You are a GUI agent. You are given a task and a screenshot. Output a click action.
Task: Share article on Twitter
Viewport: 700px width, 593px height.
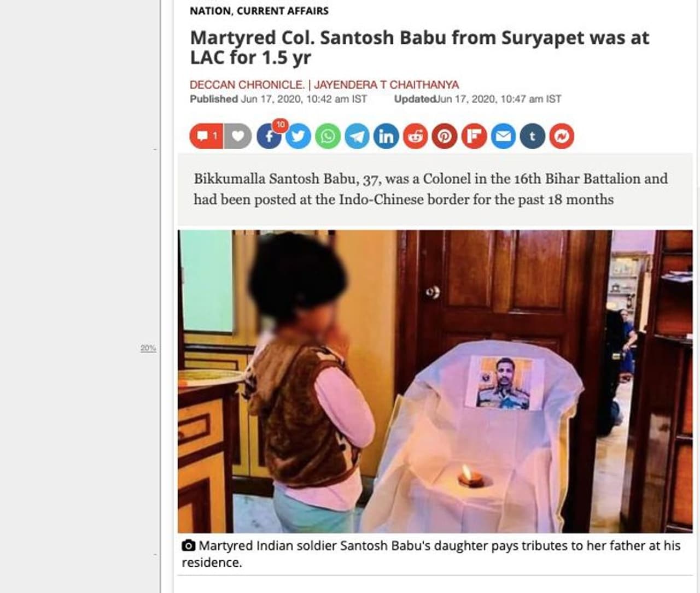[x=299, y=136]
